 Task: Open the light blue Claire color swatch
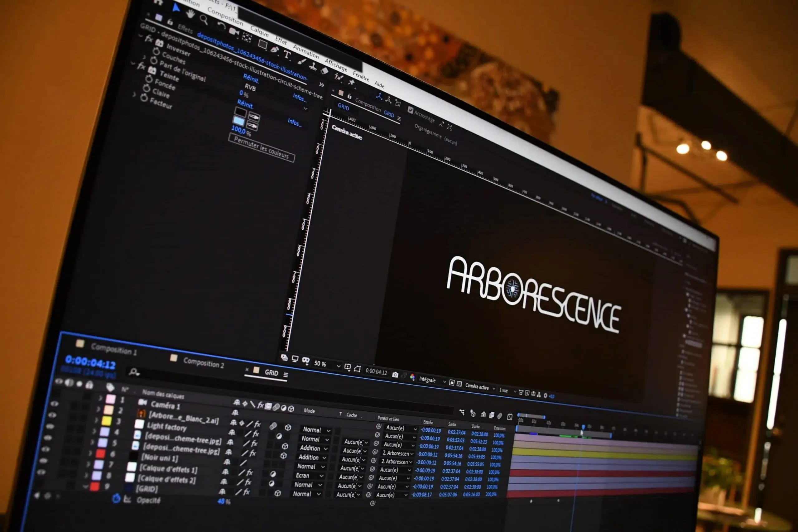coord(238,121)
